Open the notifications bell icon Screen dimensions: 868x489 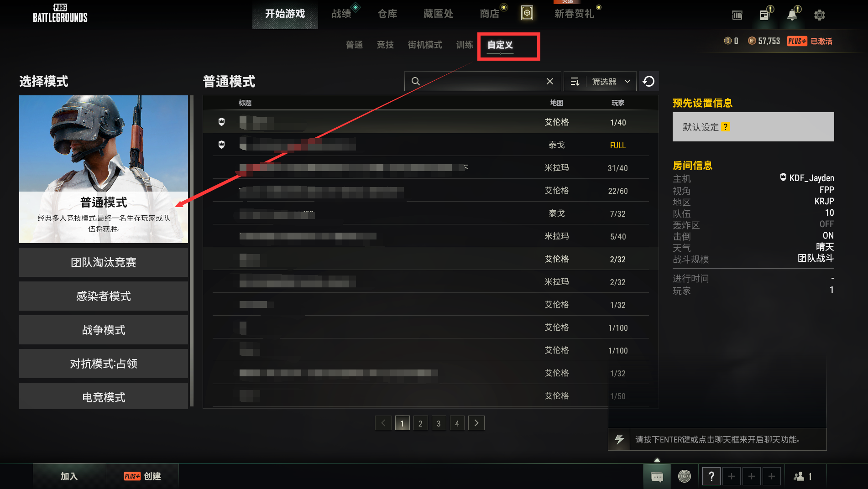(792, 15)
